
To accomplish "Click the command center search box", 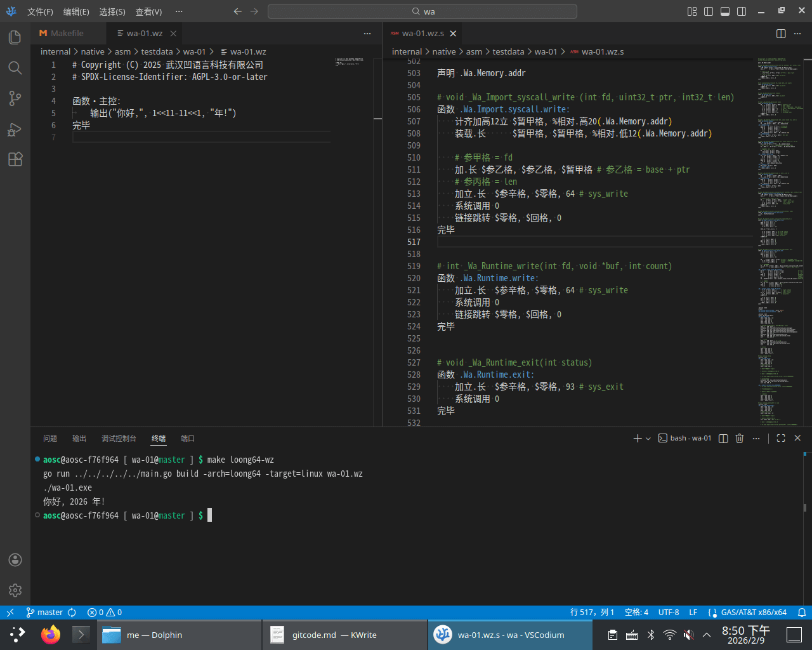I will (x=422, y=11).
